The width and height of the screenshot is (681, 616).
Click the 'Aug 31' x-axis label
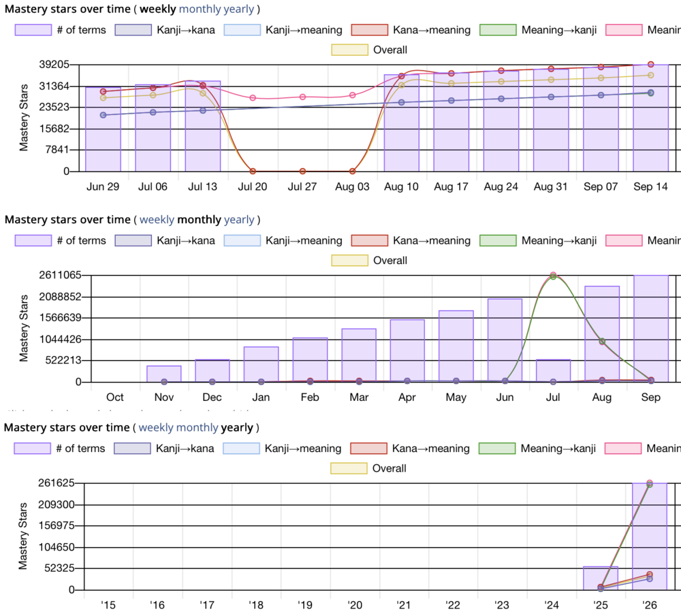551,187
